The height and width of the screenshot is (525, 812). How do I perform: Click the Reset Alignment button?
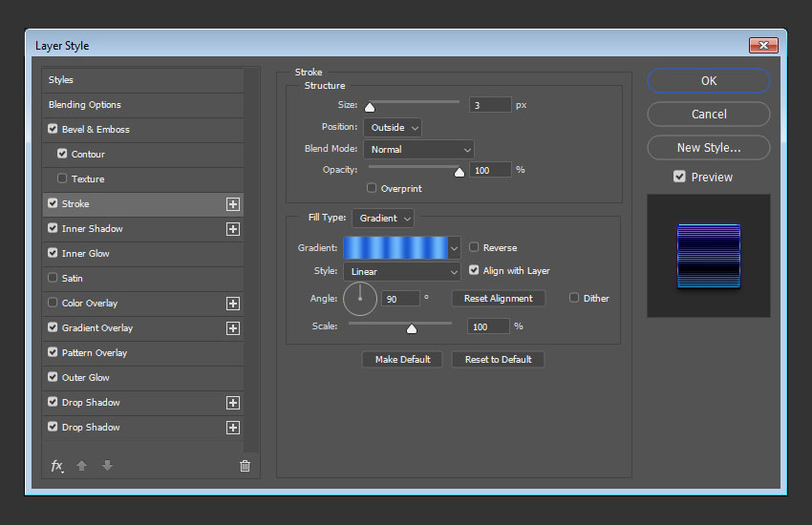499,299
